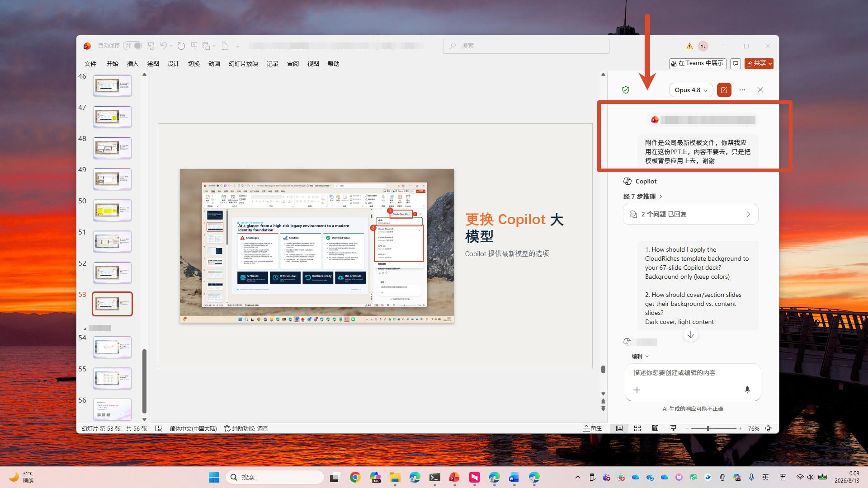This screenshot has width=868, height=488.
Task: Add attachment with plus icon in Copilot input
Action: coord(637,390)
